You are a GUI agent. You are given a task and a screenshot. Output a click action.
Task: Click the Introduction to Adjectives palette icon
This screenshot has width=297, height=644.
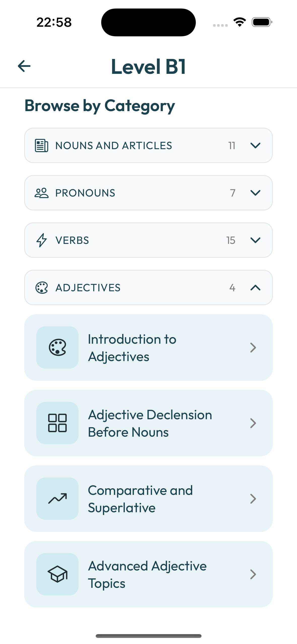click(x=57, y=347)
